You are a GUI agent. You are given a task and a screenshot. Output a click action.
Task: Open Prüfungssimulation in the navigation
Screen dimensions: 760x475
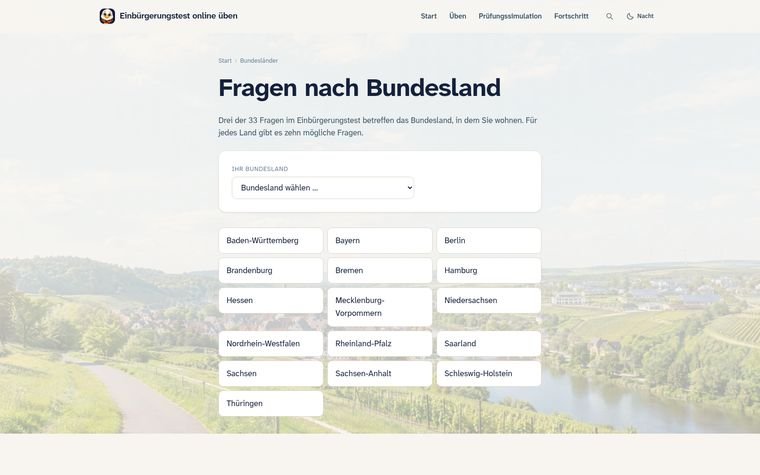tap(510, 16)
